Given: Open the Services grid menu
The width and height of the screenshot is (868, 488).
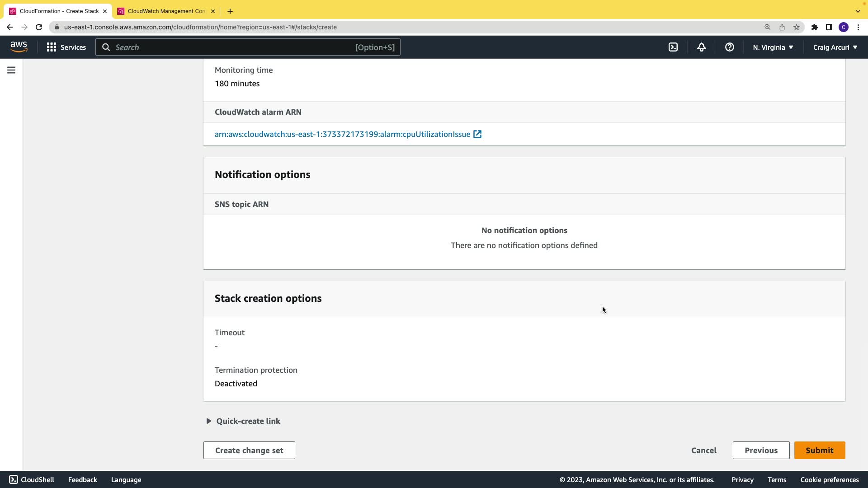Looking at the screenshot, I should [66, 47].
